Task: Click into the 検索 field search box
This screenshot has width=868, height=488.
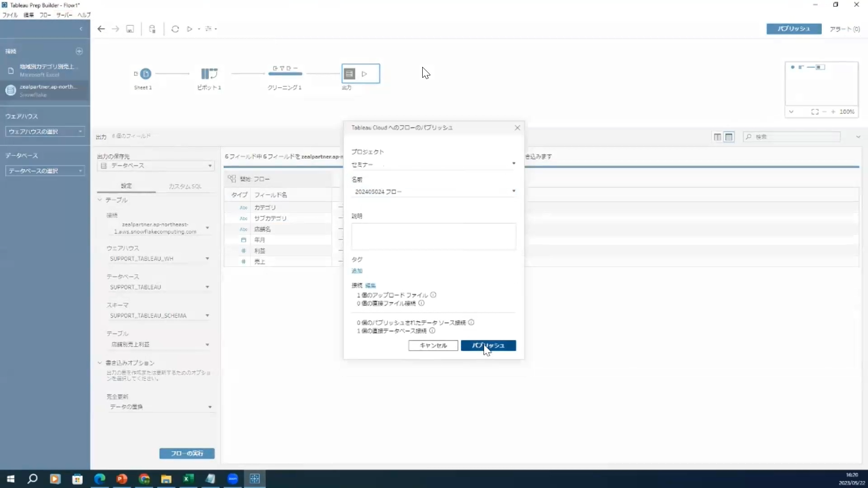Action: 792,137
